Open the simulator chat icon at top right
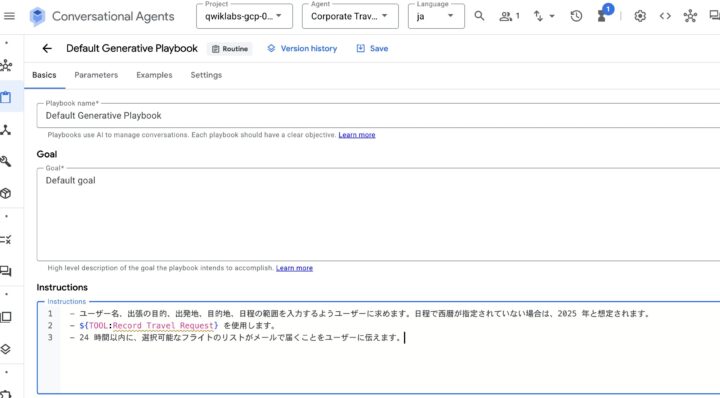The image size is (720, 398). (x=714, y=16)
